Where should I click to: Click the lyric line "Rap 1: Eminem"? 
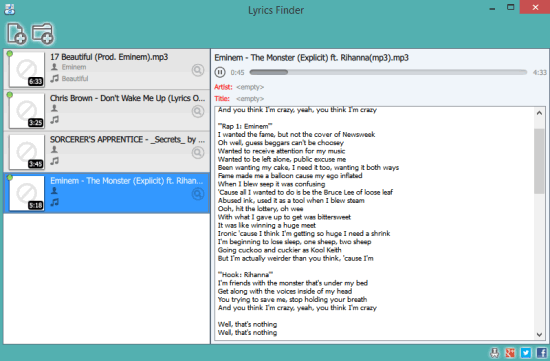(245, 126)
